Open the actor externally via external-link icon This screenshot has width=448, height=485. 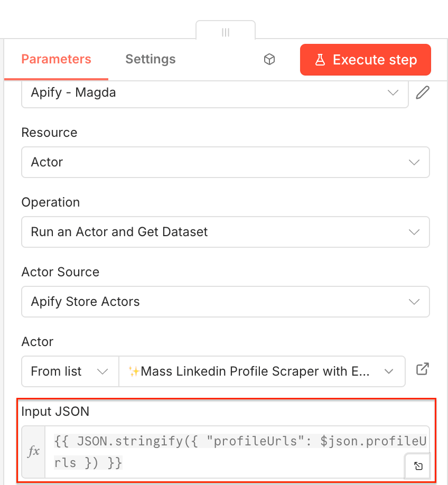(x=422, y=370)
